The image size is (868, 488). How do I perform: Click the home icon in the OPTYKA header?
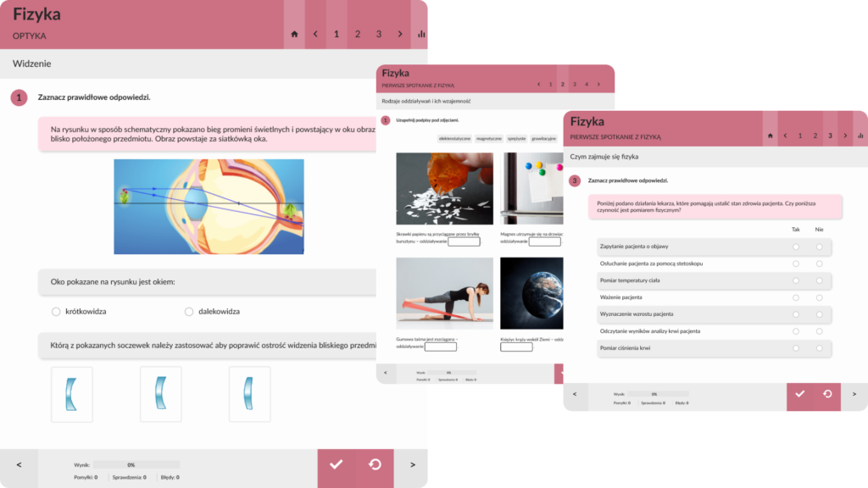click(294, 34)
